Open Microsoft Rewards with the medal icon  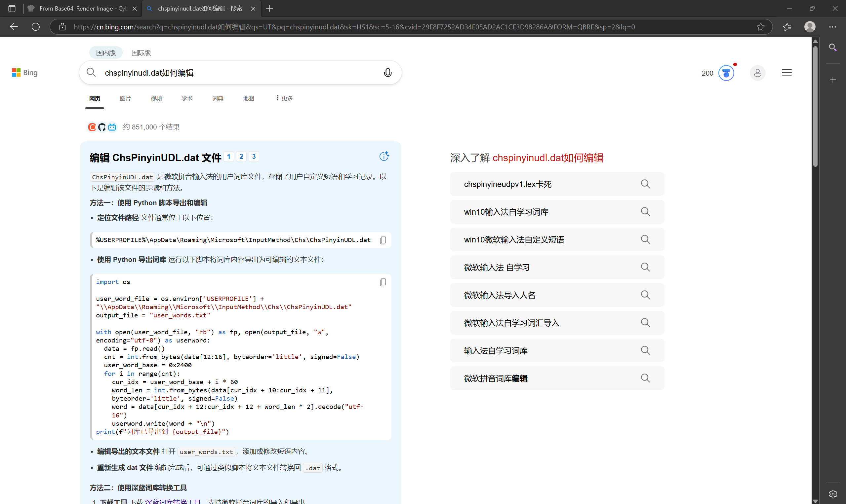coord(726,73)
